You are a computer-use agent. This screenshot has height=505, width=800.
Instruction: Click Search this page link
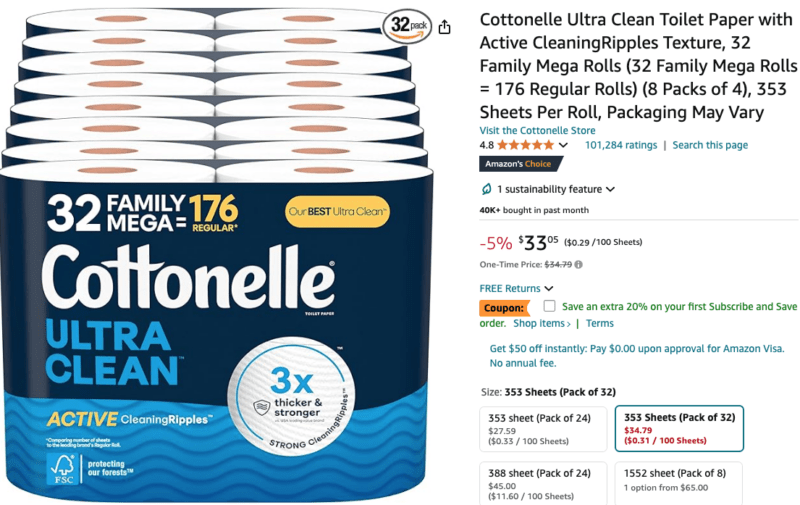[710, 145]
